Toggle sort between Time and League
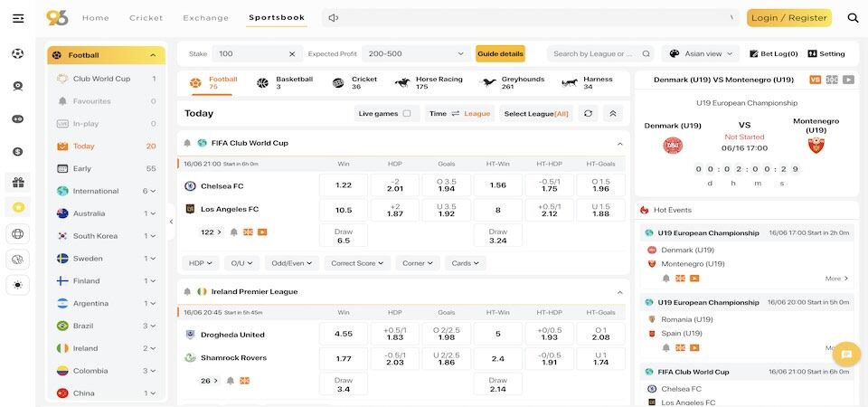Image resolution: width=868 pixels, height=407 pixels. pos(456,113)
